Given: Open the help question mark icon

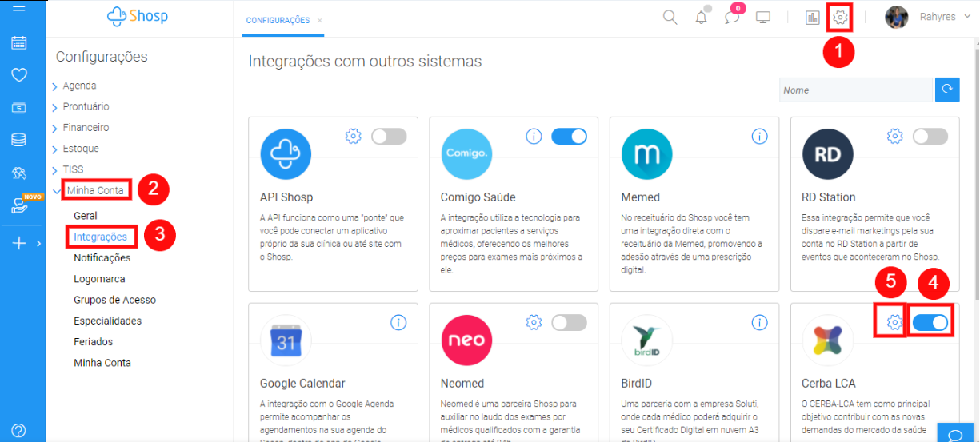Looking at the screenshot, I should (19, 430).
